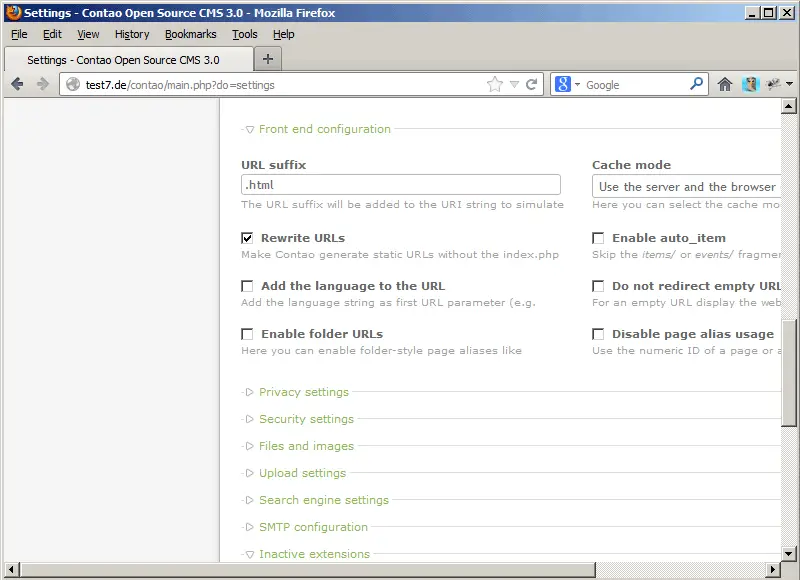Open the Edit menu
800x580 pixels.
(x=52, y=34)
